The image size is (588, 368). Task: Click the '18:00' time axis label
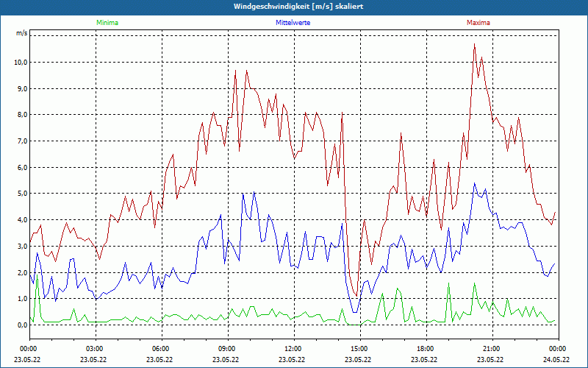coord(426,349)
